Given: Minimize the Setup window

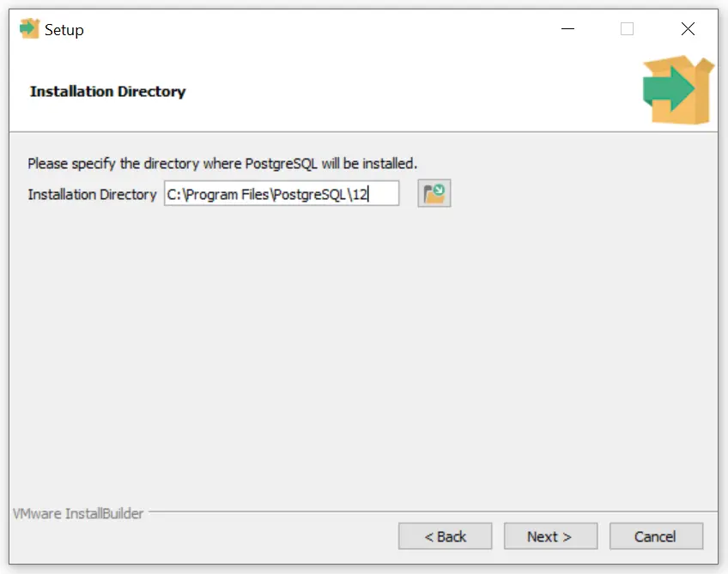Looking at the screenshot, I should point(567,29).
